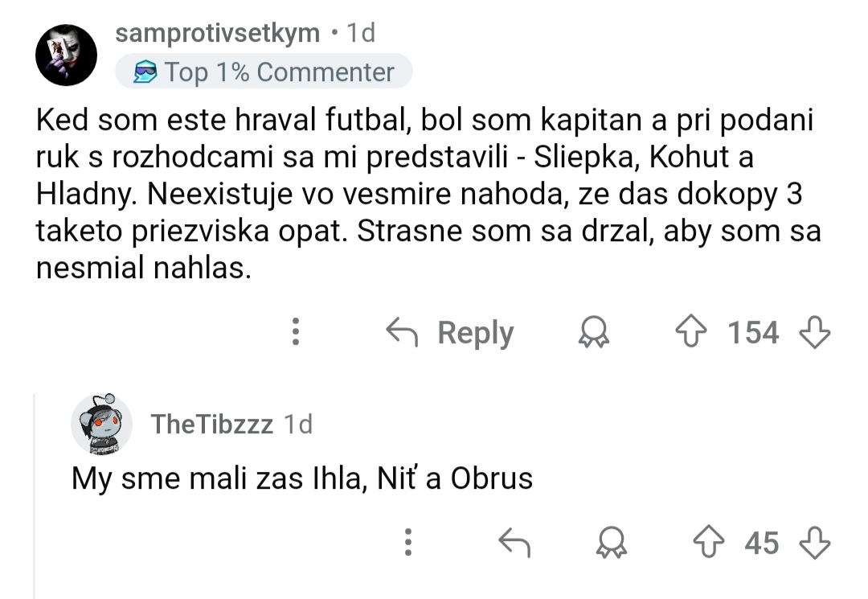Tap TheTibzzz's Snoo avatar
Image resolution: width=868 pixels, height=599 pixels.
tap(101, 425)
